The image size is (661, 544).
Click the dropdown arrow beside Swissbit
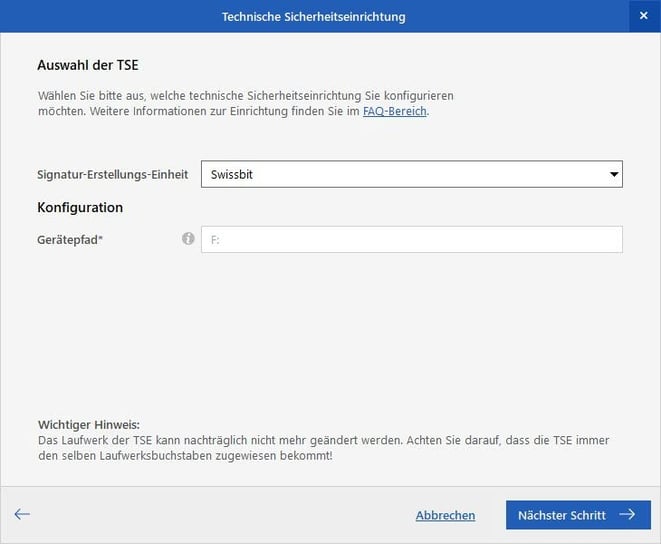click(x=612, y=175)
